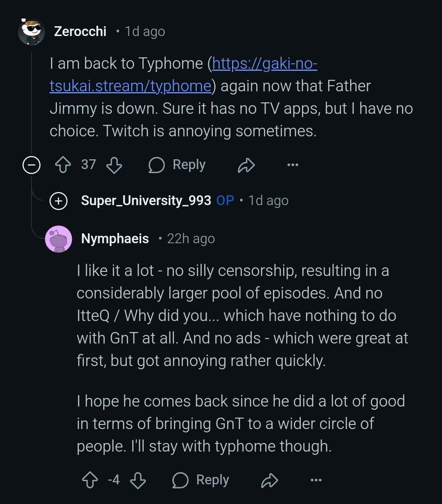Click the 22h ago timestamp
442x504 pixels.
(191, 239)
